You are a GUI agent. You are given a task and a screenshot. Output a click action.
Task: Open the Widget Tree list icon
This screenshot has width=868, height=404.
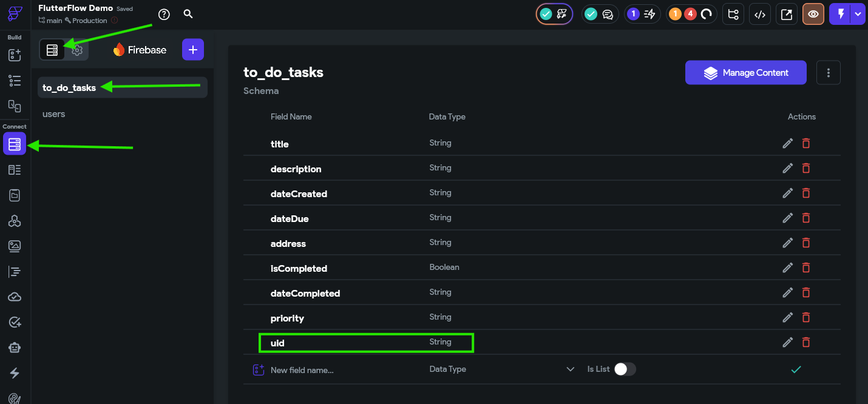tap(15, 81)
